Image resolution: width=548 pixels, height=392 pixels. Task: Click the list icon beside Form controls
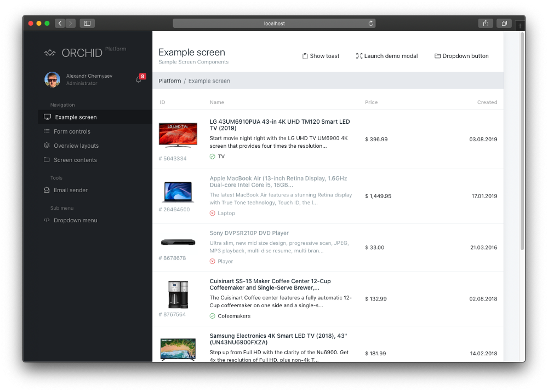[x=47, y=131]
